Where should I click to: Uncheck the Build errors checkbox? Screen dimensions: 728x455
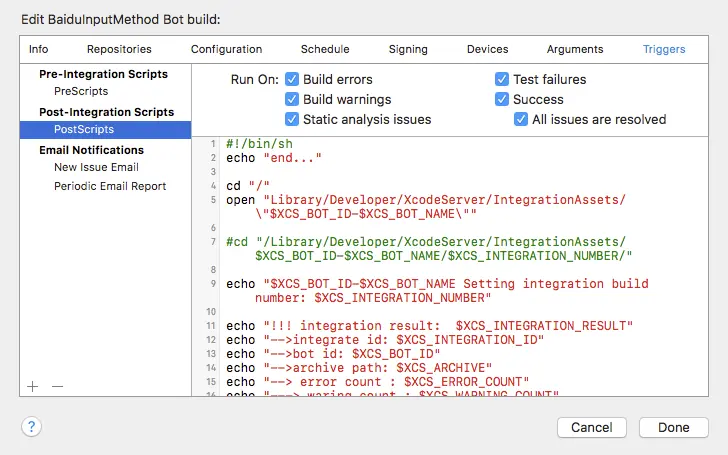click(x=292, y=79)
